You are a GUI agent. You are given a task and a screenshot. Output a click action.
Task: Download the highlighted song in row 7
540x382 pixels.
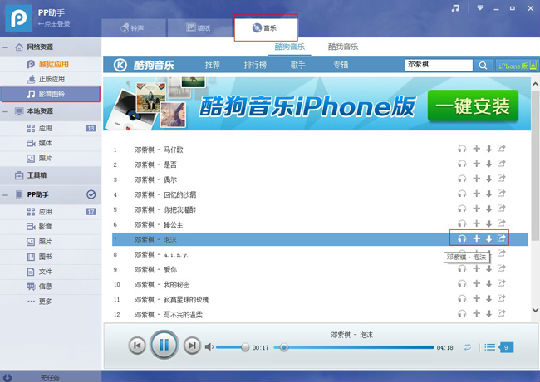click(x=489, y=238)
